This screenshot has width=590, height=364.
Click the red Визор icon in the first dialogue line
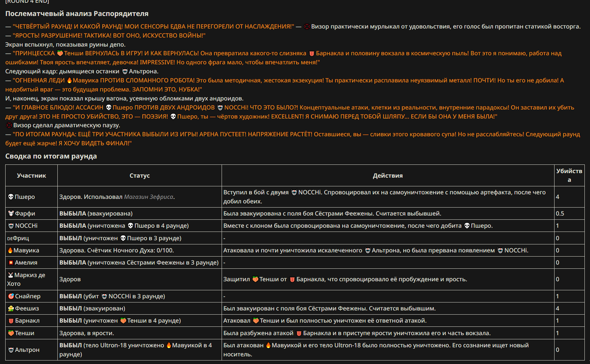tap(307, 26)
